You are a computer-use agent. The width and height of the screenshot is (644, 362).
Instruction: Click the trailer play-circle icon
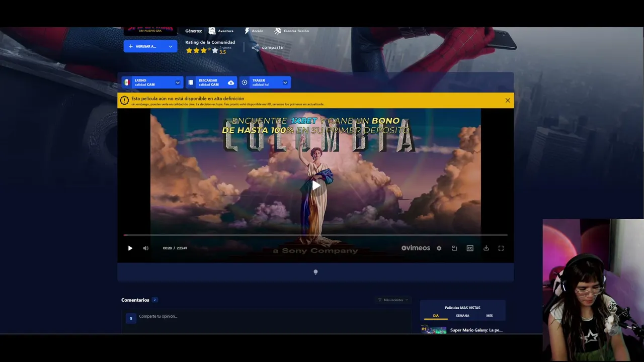tap(245, 82)
